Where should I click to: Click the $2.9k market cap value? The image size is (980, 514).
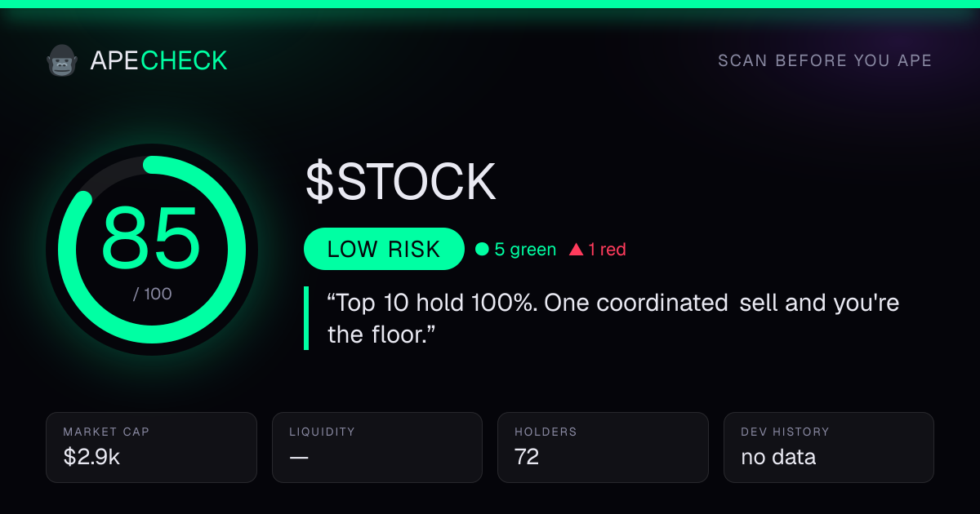pos(91,457)
